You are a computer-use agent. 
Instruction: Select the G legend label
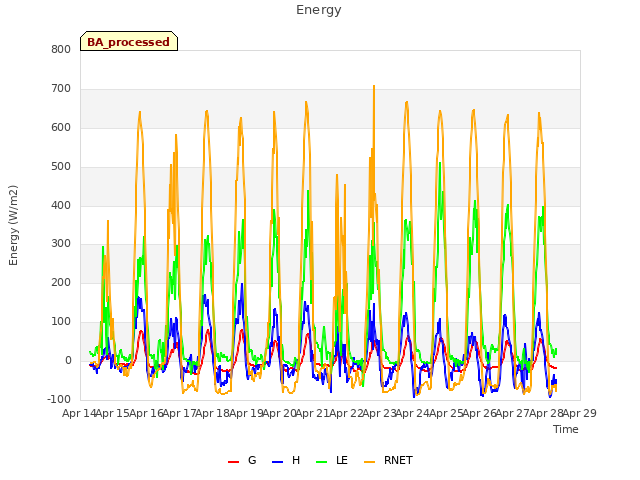pyautogui.click(x=252, y=460)
